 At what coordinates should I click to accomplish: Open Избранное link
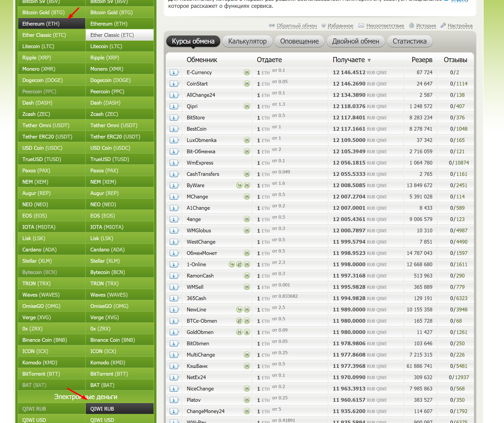pyautogui.click(x=340, y=26)
